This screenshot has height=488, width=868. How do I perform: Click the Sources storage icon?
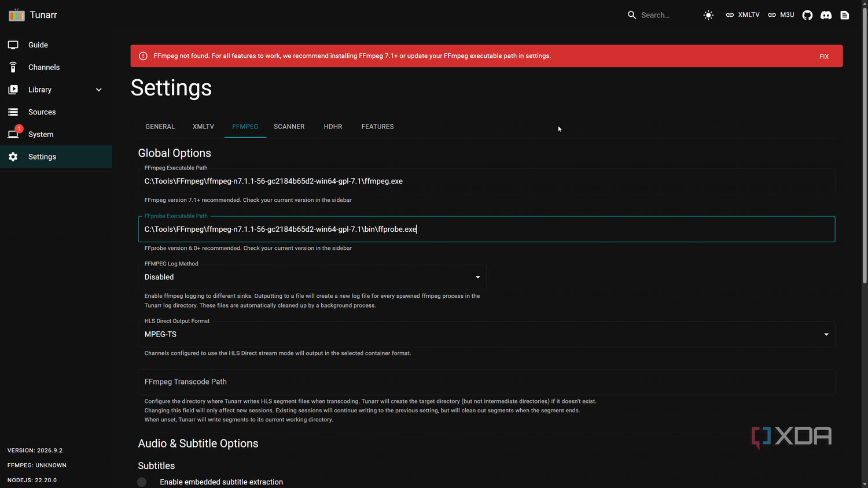(x=13, y=112)
